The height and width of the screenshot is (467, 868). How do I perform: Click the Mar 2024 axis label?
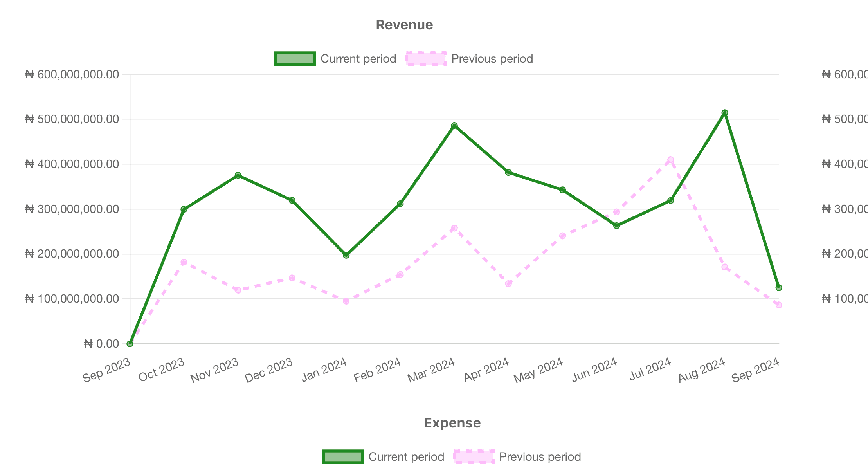431,370
